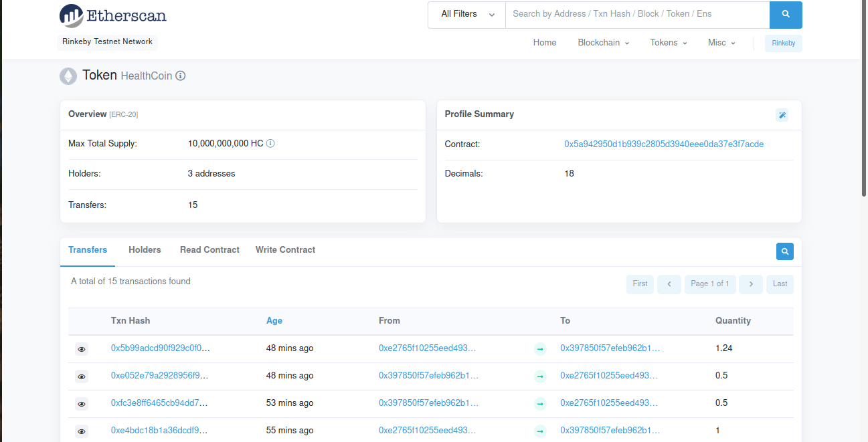Open transaction hash 0xe052e79a2928956f9
This screenshot has height=442, width=868.
160,376
